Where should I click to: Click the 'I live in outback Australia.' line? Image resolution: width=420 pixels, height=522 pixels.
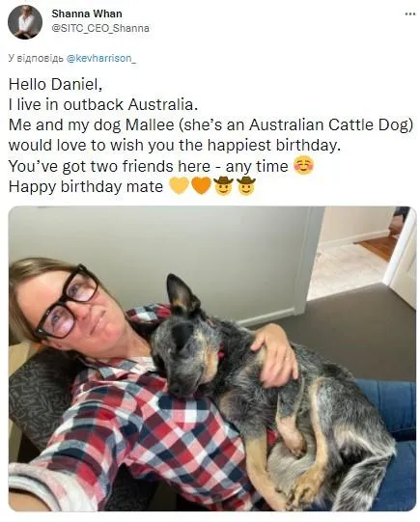coord(103,104)
